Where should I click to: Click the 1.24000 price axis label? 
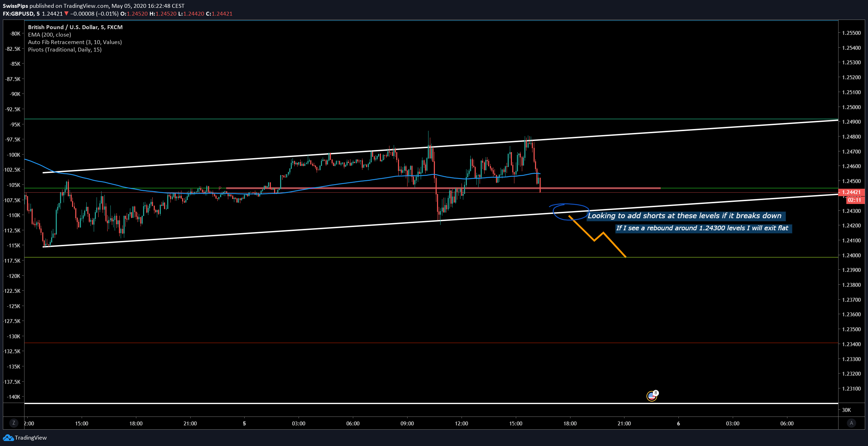point(851,255)
